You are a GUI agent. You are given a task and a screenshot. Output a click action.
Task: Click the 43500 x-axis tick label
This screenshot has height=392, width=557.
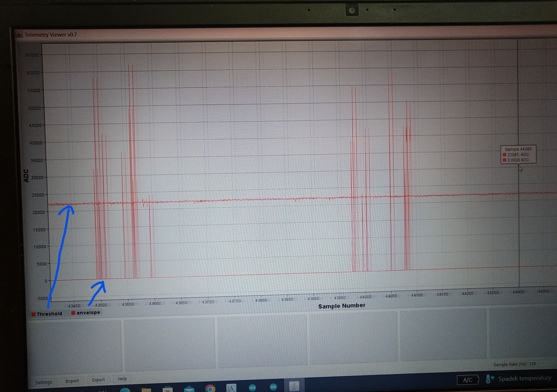(x=101, y=305)
